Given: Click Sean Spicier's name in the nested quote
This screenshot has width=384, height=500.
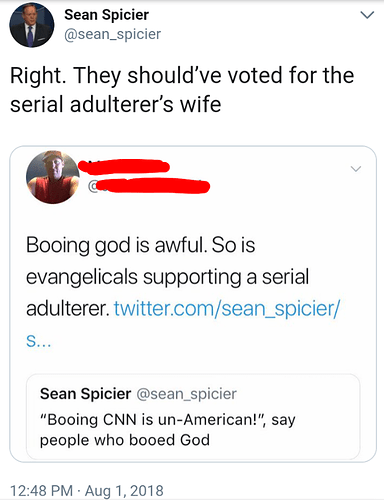Looking at the screenshot, I should (85, 394).
